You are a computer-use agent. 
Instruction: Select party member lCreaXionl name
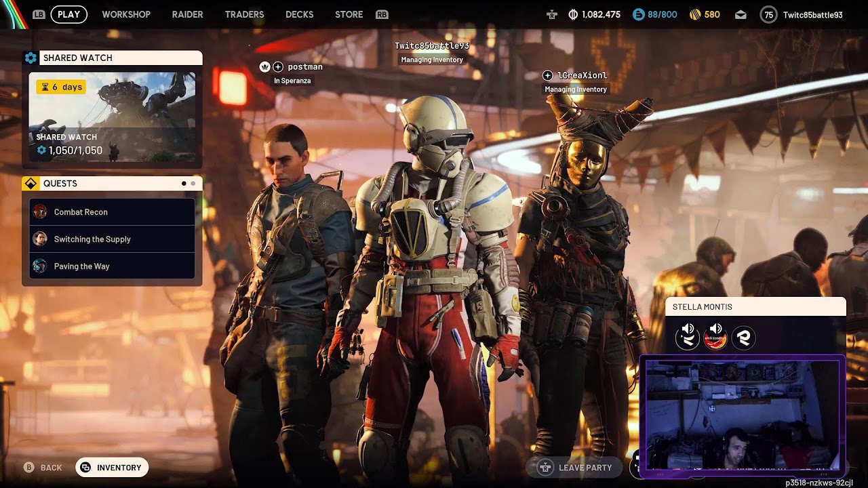(582, 75)
